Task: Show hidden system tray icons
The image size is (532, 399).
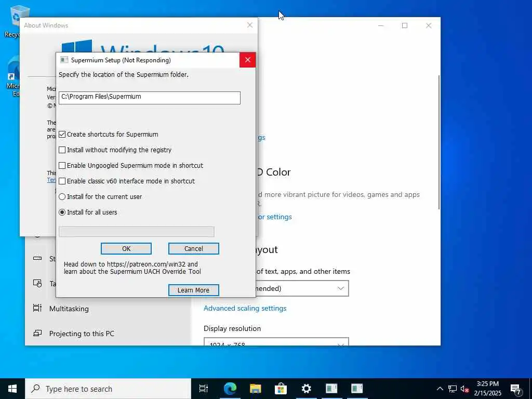Action: [x=440, y=389]
